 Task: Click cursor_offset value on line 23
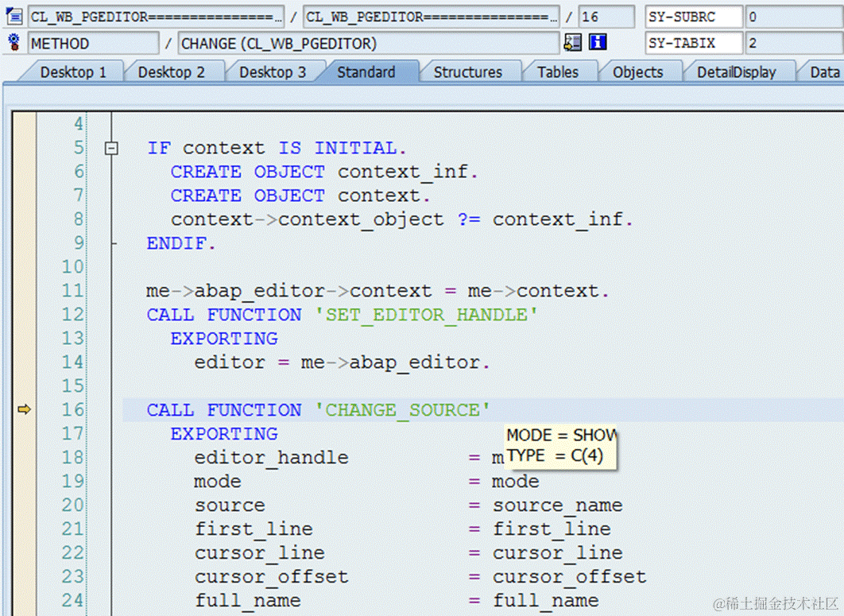[570, 577]
